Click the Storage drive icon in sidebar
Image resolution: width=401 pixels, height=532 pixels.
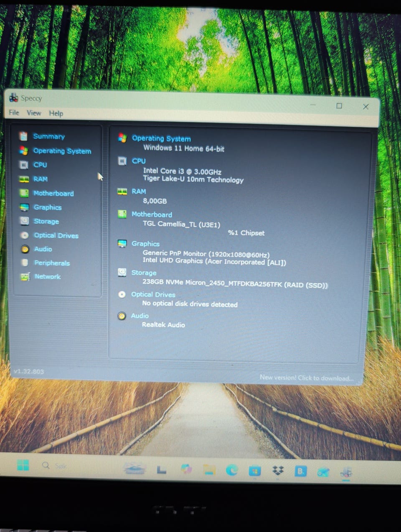25,221
